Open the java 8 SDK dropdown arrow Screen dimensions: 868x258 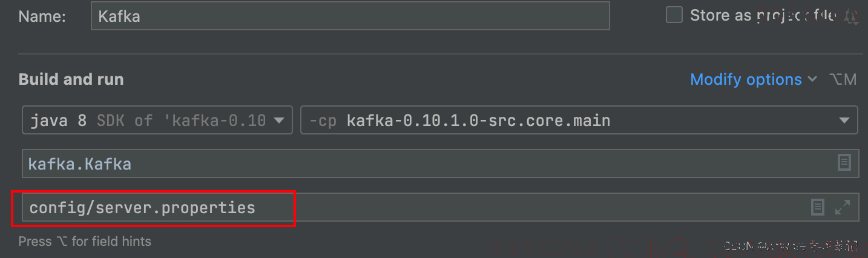click(x=279, y=121)
